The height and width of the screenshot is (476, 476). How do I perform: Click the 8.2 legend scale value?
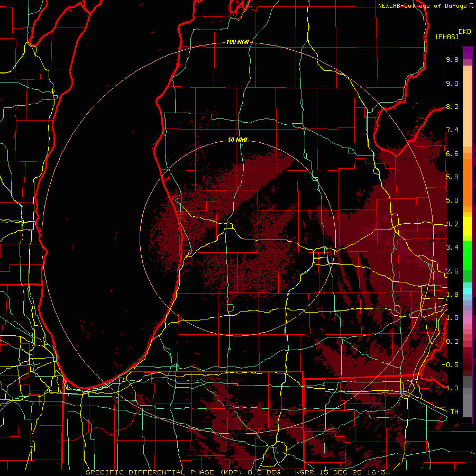[452, 106]
